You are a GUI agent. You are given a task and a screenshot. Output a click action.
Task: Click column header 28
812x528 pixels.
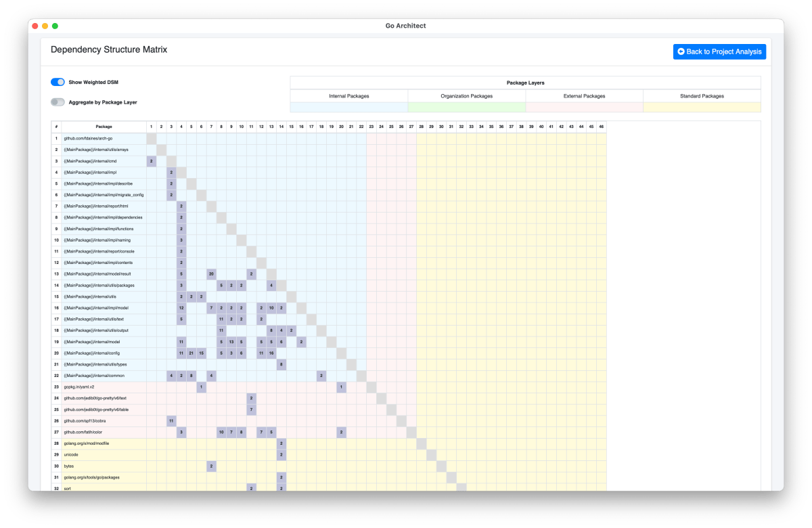[x=422, y=127]
